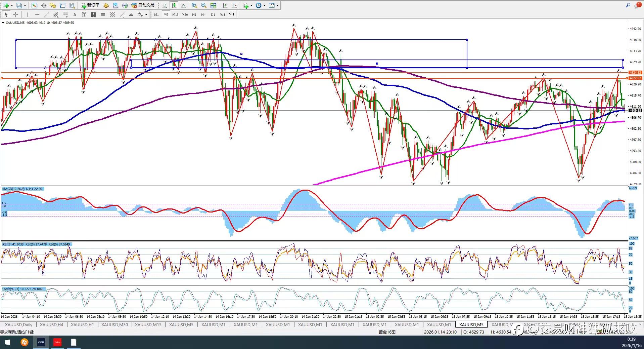644x349 pixels.
Task: Select the Fibonacci retracement tool
Action: click(65, 14)
